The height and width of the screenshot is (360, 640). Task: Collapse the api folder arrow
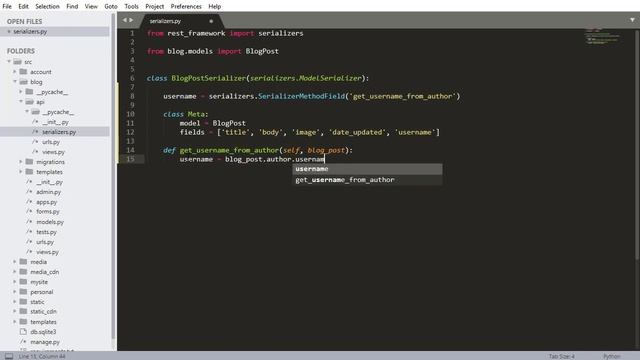(x=21, y=102)
